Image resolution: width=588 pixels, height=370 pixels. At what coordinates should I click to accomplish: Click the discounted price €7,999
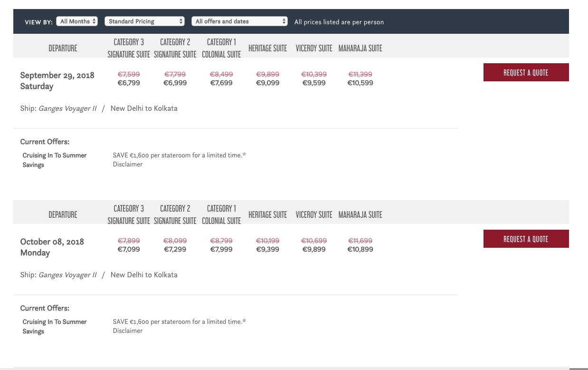tap(221, 249)
